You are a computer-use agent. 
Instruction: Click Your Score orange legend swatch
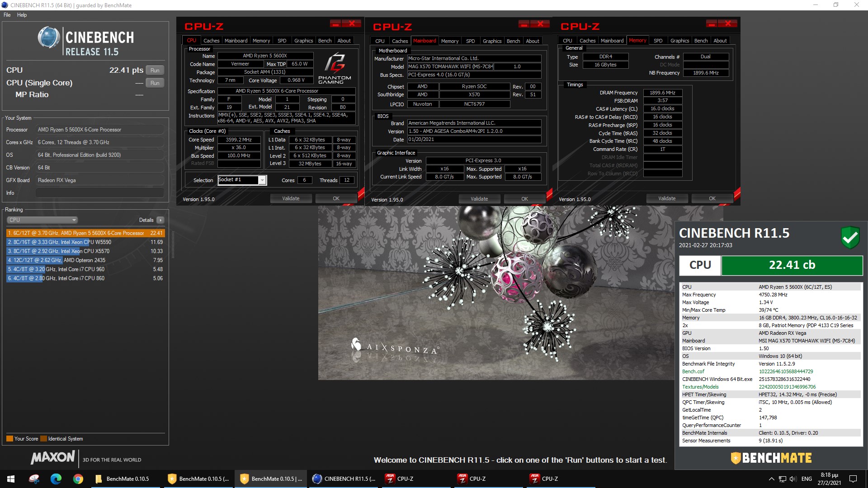9,439
